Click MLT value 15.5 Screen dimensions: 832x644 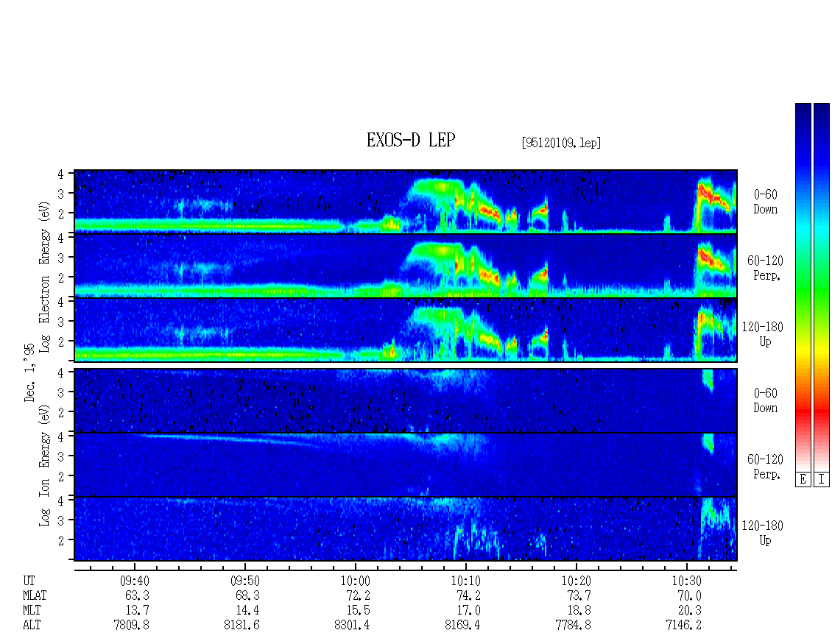(358, 611)
